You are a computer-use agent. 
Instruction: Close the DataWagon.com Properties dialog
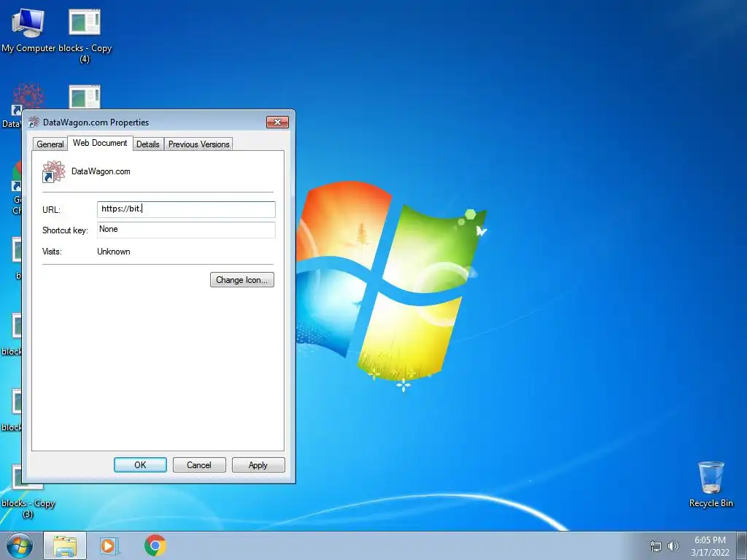(277, 122)
